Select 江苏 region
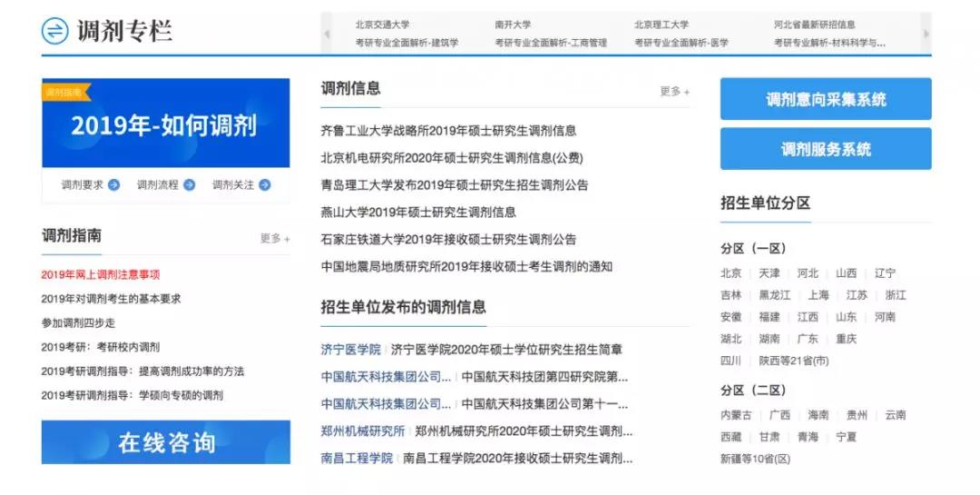The image size is (980, 495). click(x=857, y=295)
